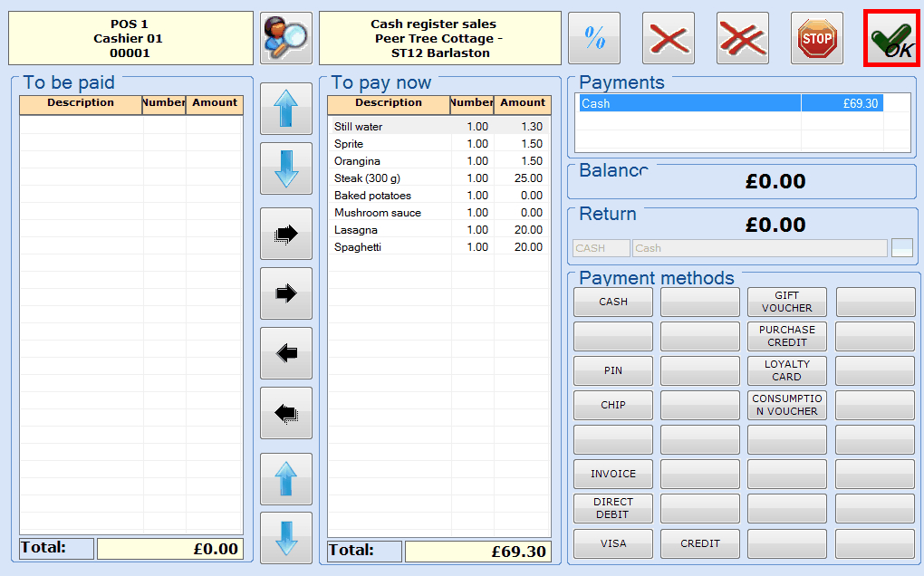Choose DIRECT DEBIT payment method
The width and height of the screenshot is (924, 576).
(x=613, y=509)
